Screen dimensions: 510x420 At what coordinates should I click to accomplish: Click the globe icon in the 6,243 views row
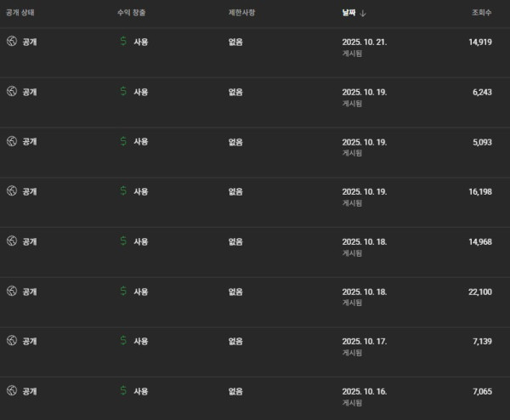(x=12, y=92)
